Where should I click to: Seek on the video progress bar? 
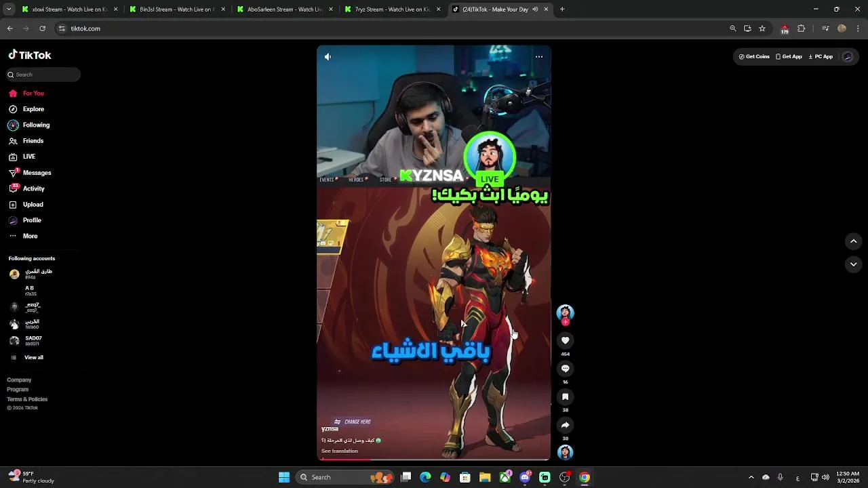434,460
